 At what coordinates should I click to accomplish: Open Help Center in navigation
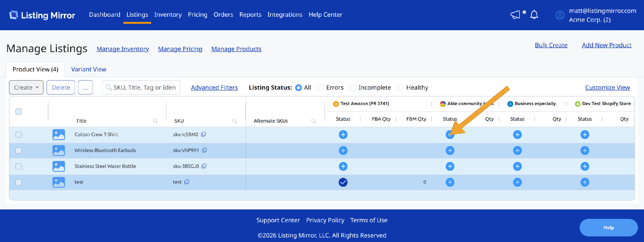[325, 15]
